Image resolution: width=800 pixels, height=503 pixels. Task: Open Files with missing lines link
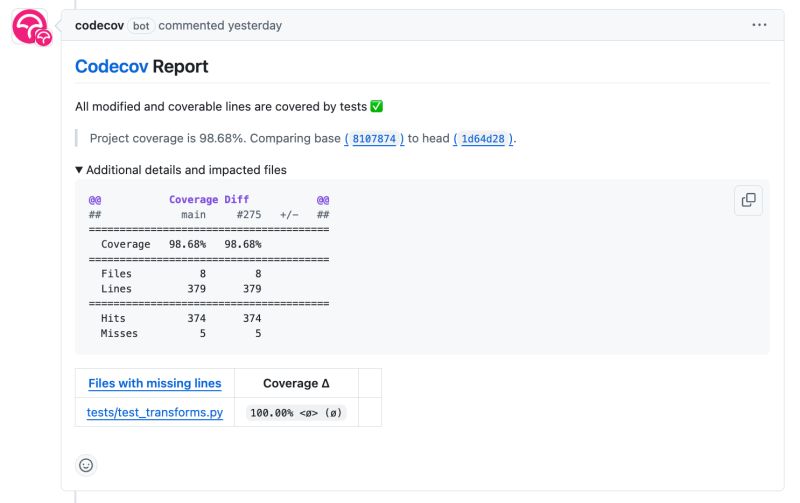[155, 383]
